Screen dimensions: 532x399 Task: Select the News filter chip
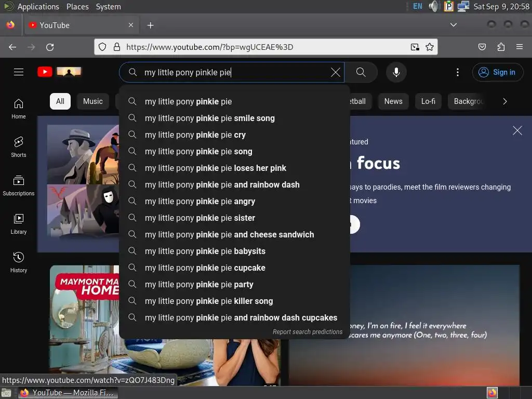point(393,101)
